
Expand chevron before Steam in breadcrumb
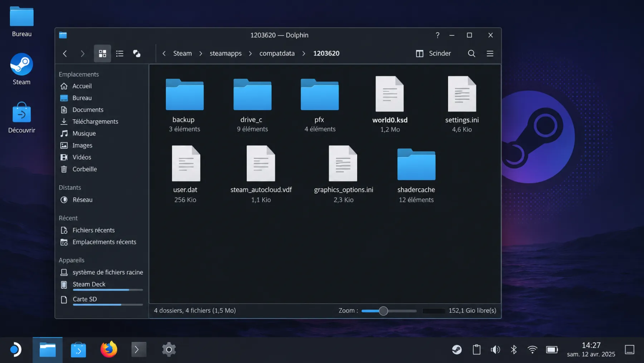[164, 53]
